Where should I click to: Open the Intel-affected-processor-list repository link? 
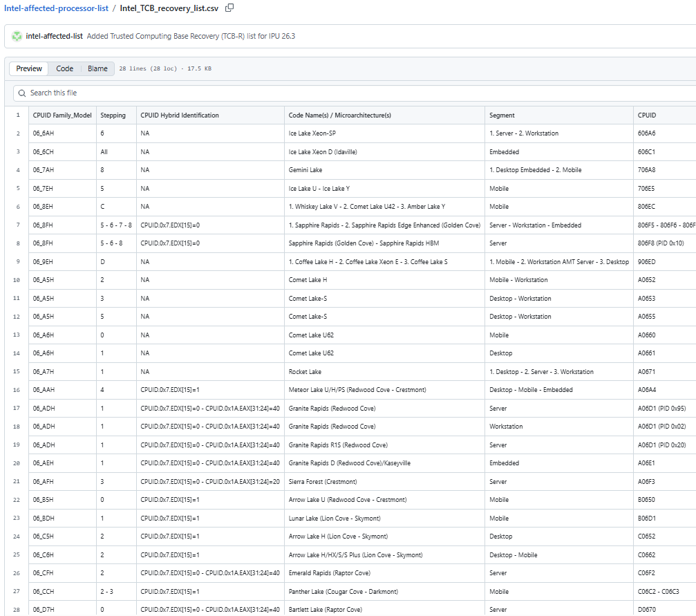pos(57,8)
